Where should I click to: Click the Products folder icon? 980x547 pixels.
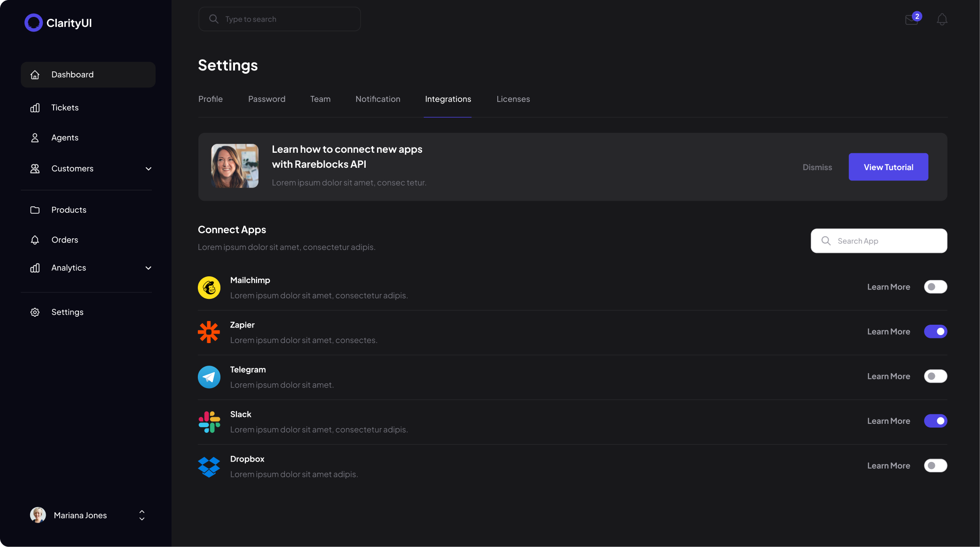click(35, 210)
